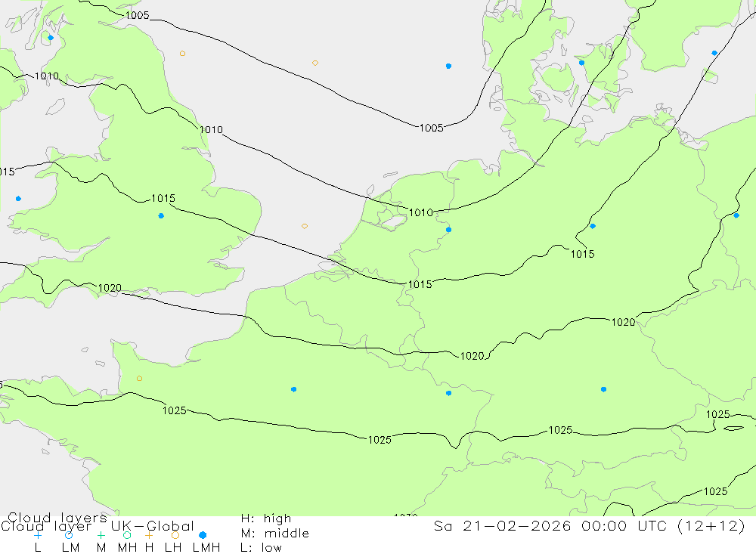
Task: Click the 1010 label over the Netherlands
Action: [420, 212]
